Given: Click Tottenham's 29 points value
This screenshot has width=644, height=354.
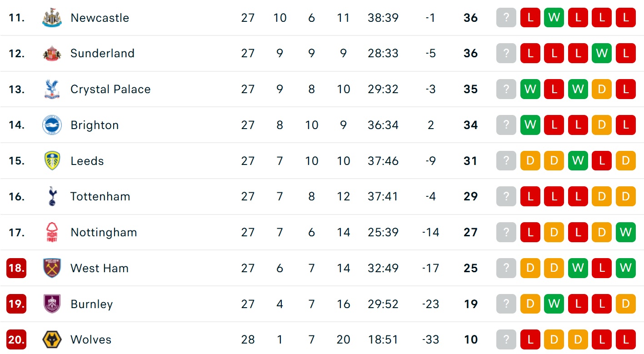Looking at the screenshot, I should [x=470, y=196].
